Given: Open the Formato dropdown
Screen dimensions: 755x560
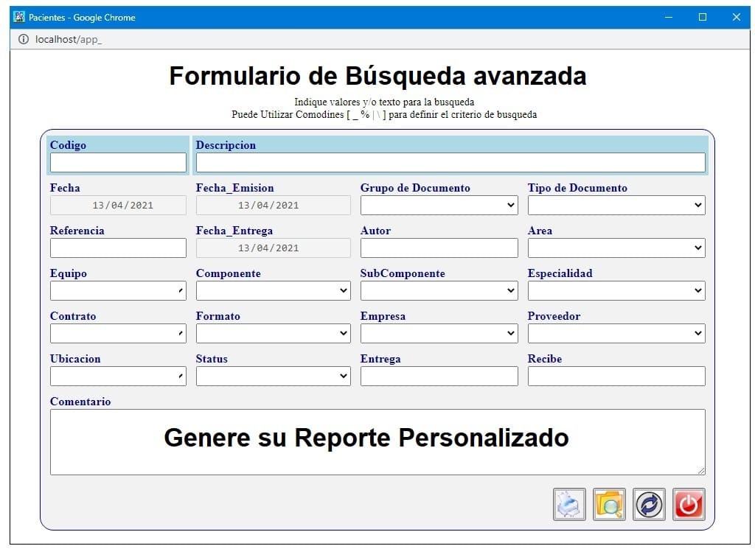Looking at the screenshot, I should coord(273,333).
